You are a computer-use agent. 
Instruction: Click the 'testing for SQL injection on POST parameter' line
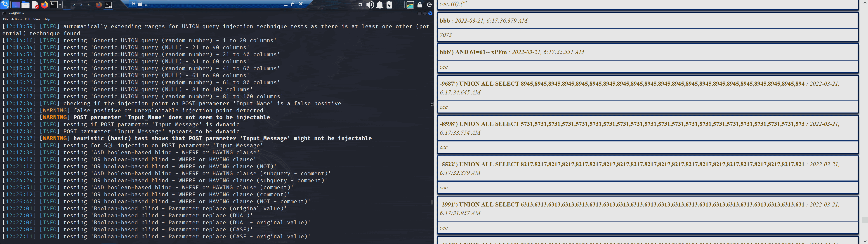[133, 145]
